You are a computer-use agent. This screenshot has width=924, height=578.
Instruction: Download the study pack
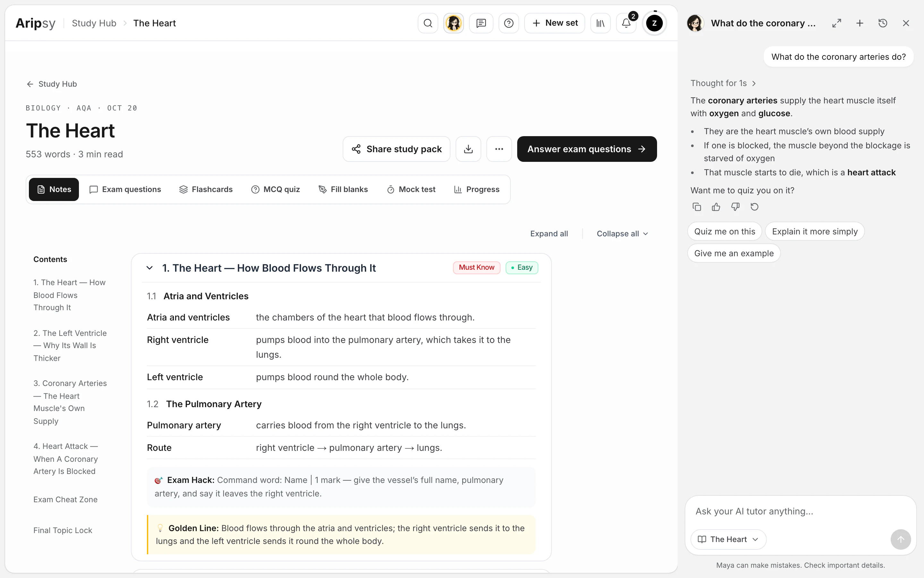(x=468, y=149)
